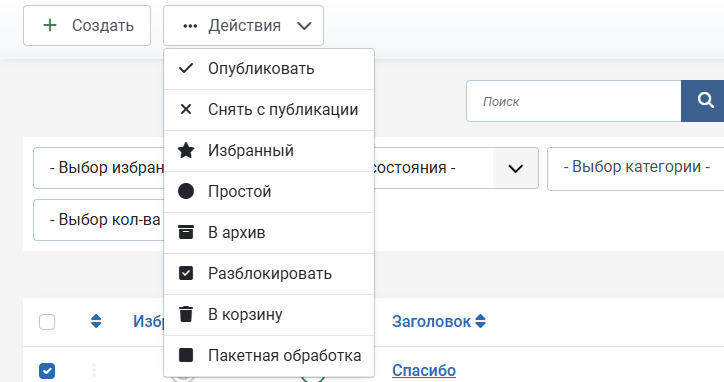Viewport: 724px width, 382px height.
Task: Click the trash can icon beside В корзину
Action: [x=186, y=314]
